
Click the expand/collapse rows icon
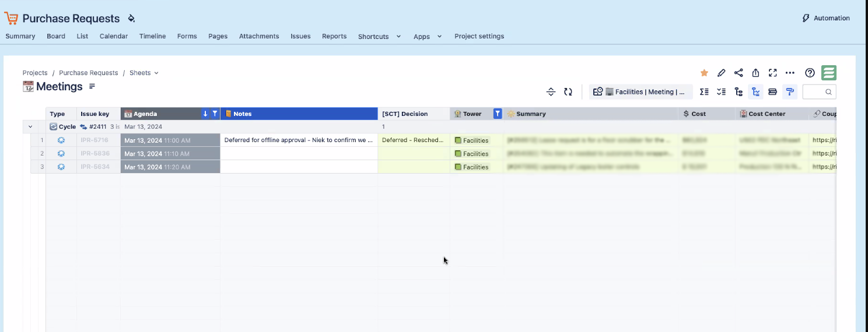551,91
